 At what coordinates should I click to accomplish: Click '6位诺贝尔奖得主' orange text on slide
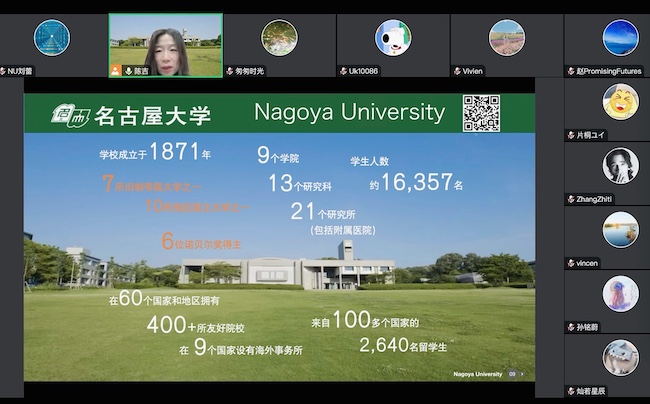point(201,242)
